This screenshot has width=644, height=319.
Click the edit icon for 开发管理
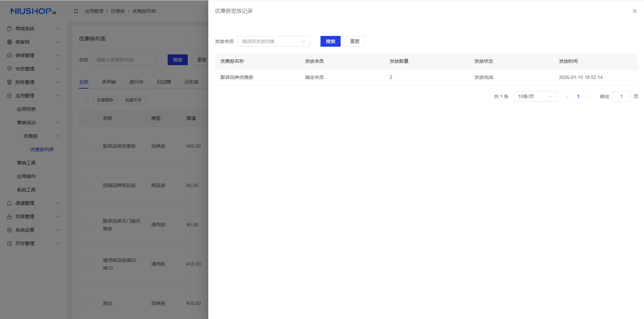point(9,243)
